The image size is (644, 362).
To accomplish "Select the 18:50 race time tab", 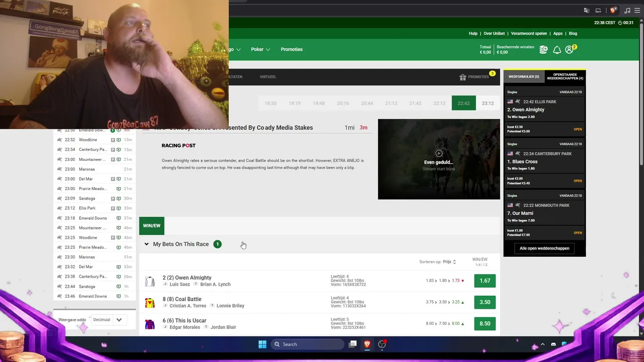I will pyautogui.click(x=271, y=104).
